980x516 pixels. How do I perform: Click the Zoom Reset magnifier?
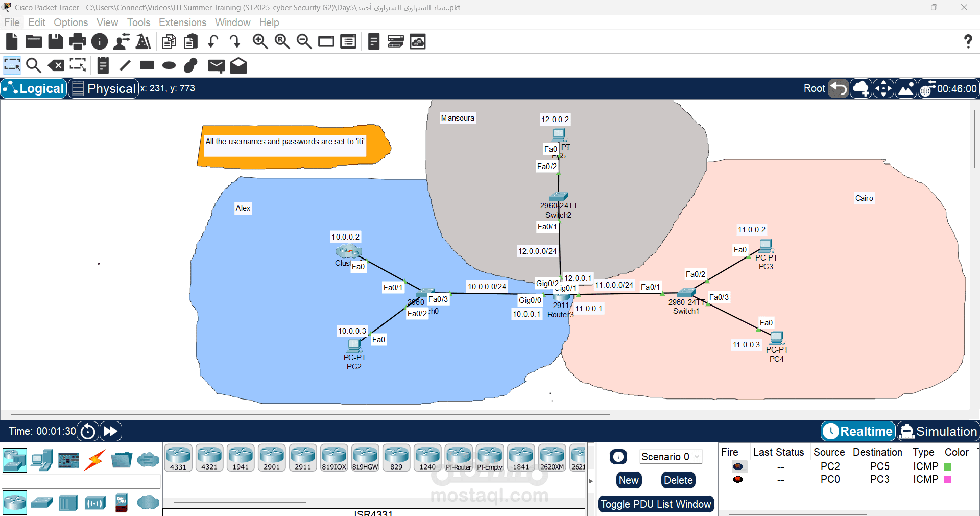[x=282, y=41]
